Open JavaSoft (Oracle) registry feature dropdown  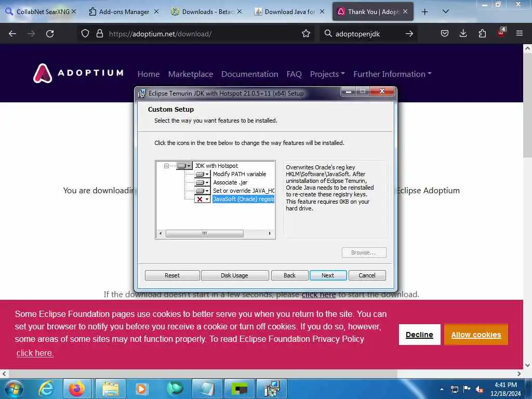click(202, 199)
